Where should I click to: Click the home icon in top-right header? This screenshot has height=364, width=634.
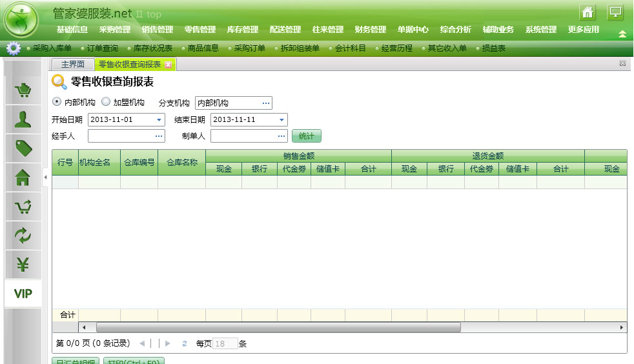(x=587, y=12)
